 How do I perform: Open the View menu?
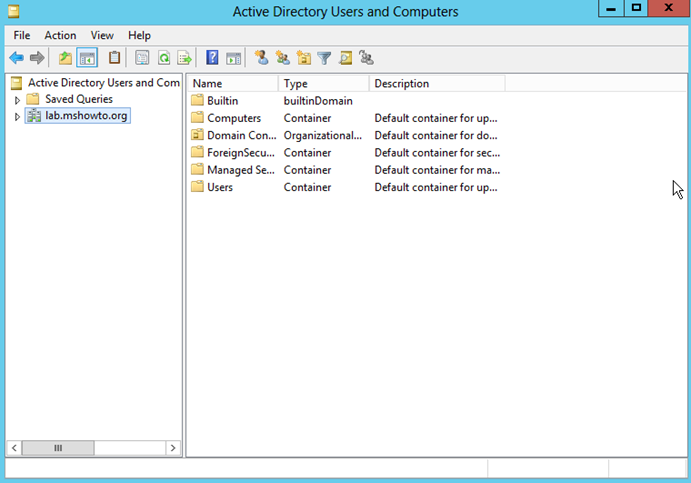pos(102,35)
